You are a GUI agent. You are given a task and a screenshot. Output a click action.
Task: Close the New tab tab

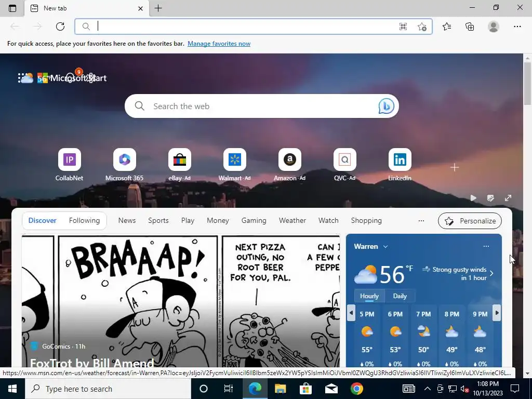click(x=140, y=8)
